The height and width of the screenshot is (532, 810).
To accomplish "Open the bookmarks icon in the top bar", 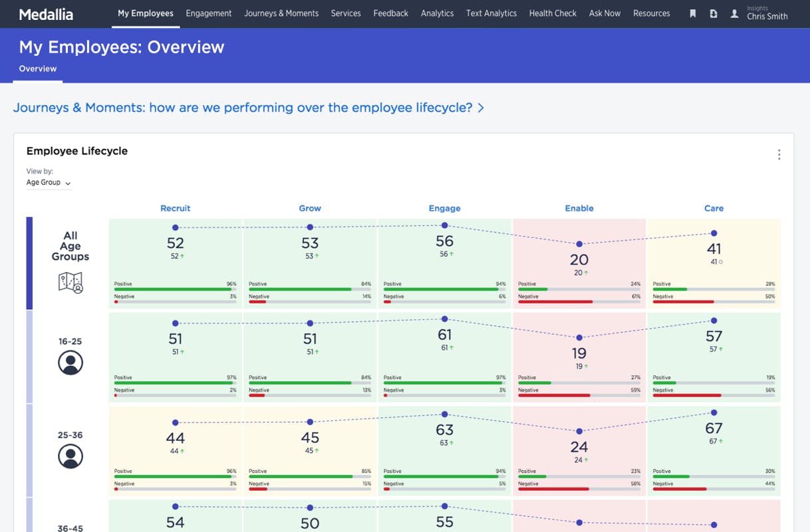I will coord(692,13).
